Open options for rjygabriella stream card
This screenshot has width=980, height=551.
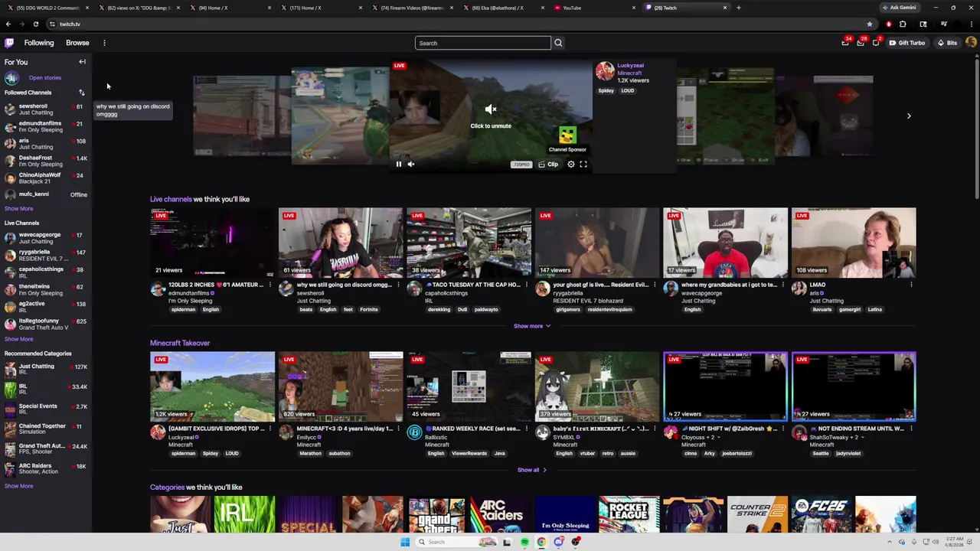click(x=655, y=285)
